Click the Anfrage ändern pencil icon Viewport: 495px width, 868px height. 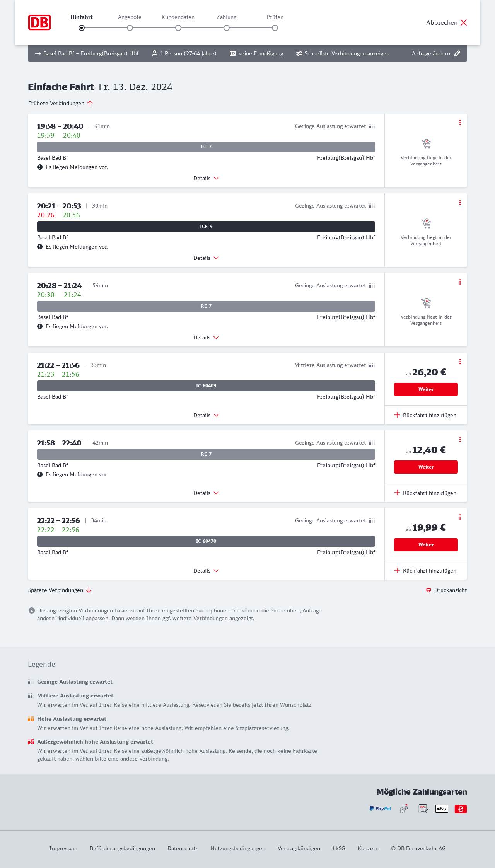tap(457, 53)
